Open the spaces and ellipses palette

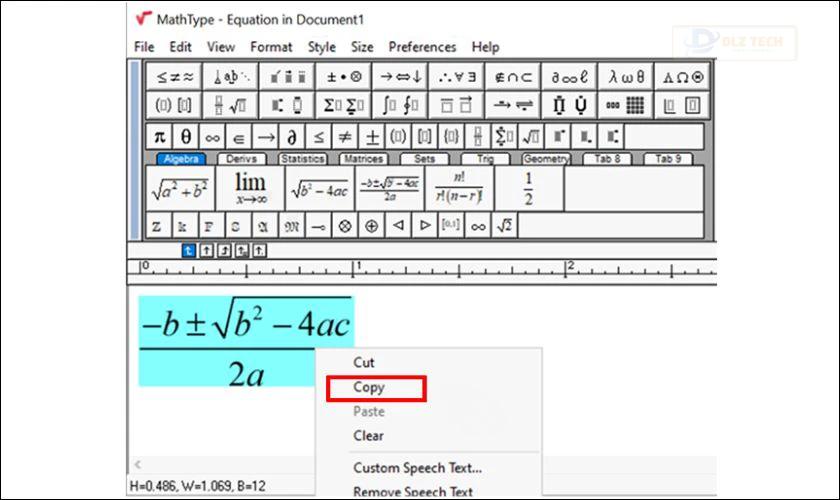click(x=231, y=77)
